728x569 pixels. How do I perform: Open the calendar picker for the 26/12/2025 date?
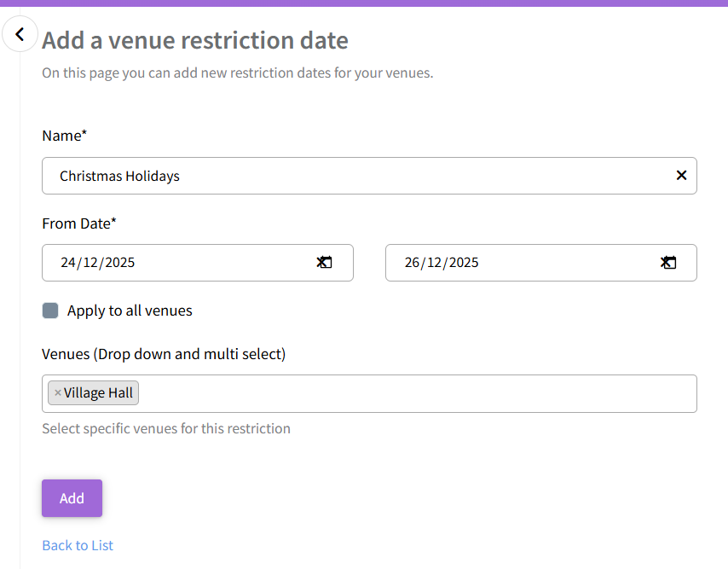click(x=669, y=263)
